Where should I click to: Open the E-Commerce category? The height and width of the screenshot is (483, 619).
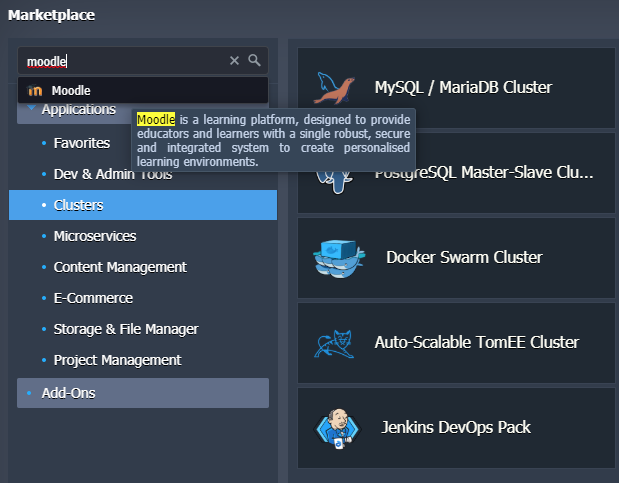pyautogui.click(x=93, y=298)
